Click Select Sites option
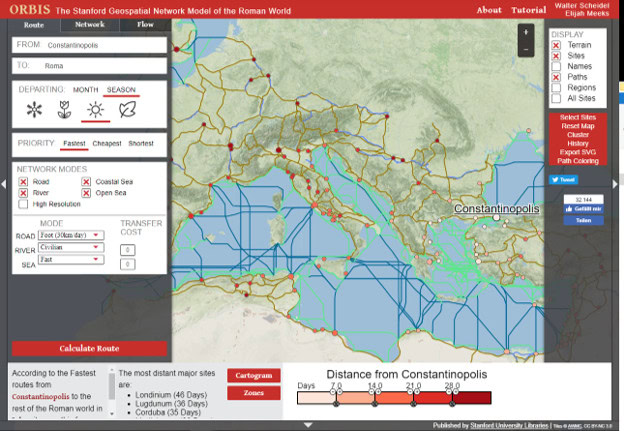This screenshot has height=431, width=624. pyautogui.click(x=578, y=117)
